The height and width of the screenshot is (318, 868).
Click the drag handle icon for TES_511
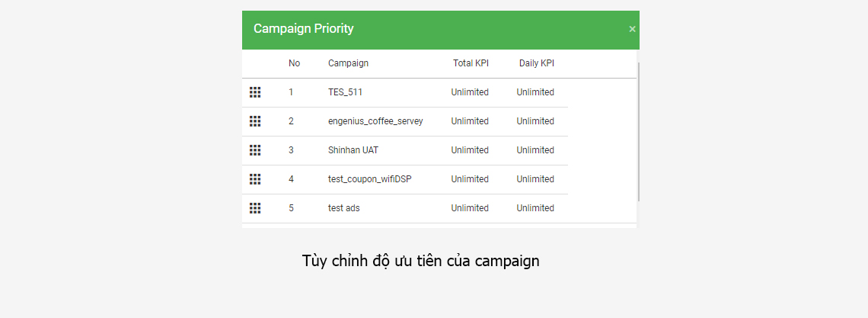pos(254,92)
